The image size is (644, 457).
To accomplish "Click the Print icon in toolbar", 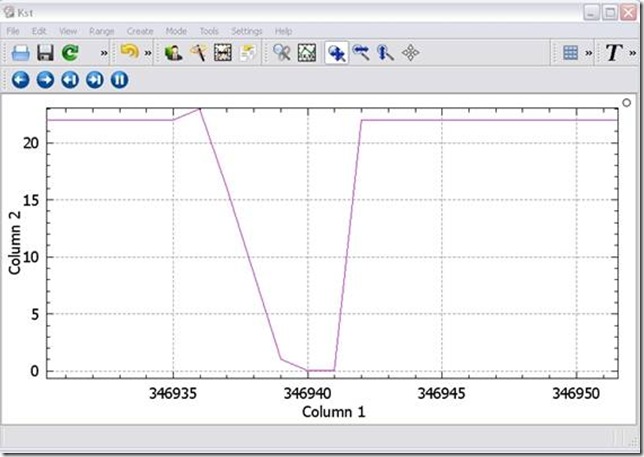I will [21, 53].
